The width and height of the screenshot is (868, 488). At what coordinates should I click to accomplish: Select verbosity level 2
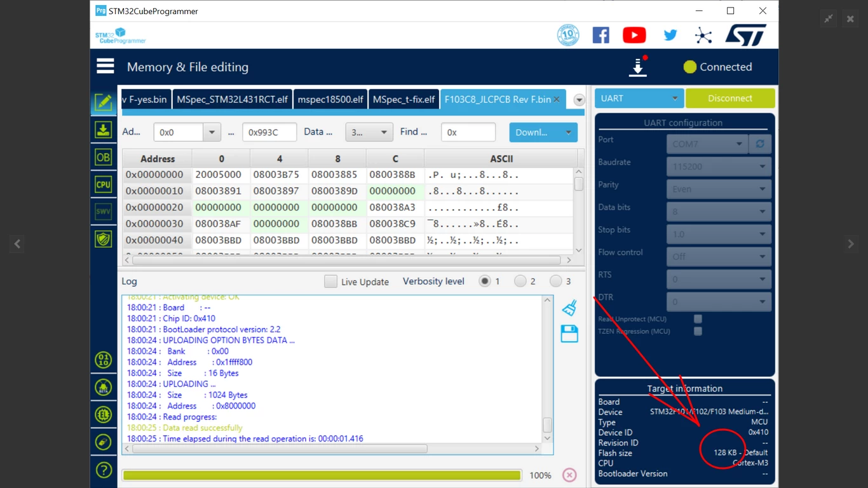(x=520, y=281)
